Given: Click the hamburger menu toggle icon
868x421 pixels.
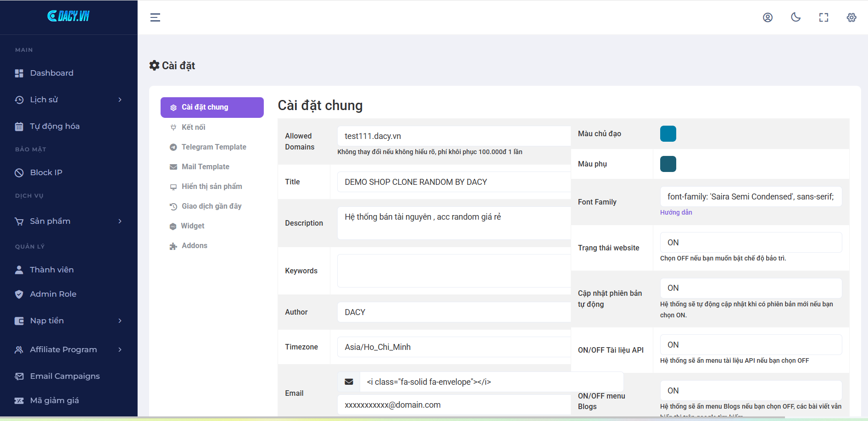Looking at the screenshot, I should pyautogui.click(x=155, y=17).
